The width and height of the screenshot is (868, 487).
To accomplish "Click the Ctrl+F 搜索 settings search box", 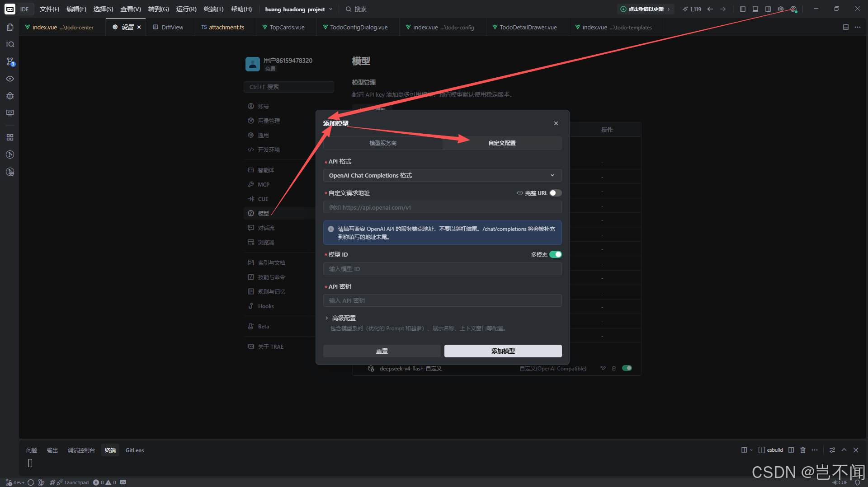I will click(288, 87).
